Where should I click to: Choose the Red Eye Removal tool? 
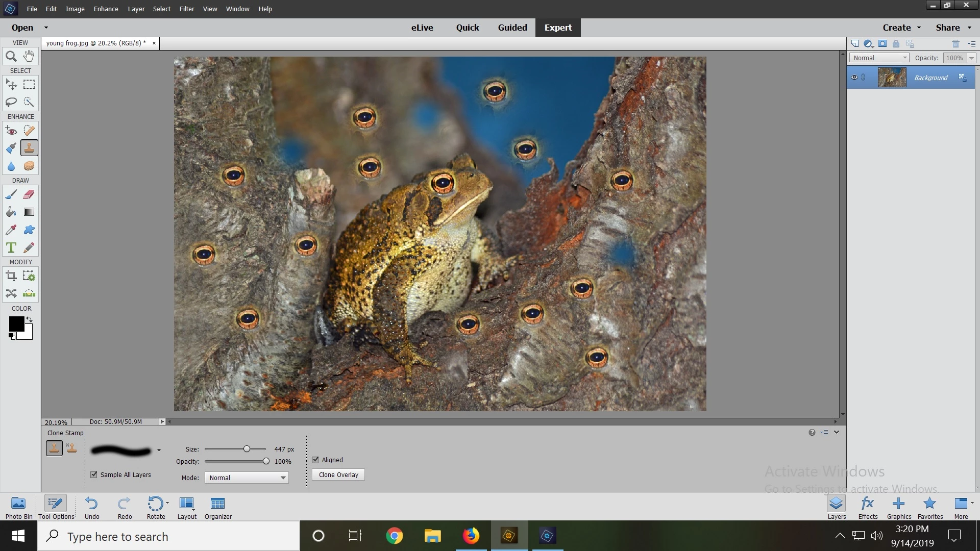tap(11, 131)
